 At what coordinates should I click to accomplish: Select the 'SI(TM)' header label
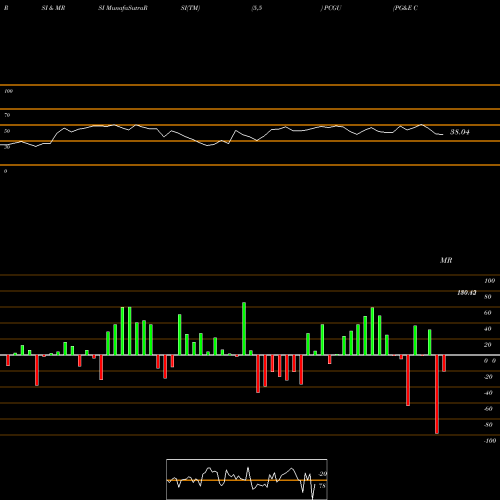click(190, 8)
